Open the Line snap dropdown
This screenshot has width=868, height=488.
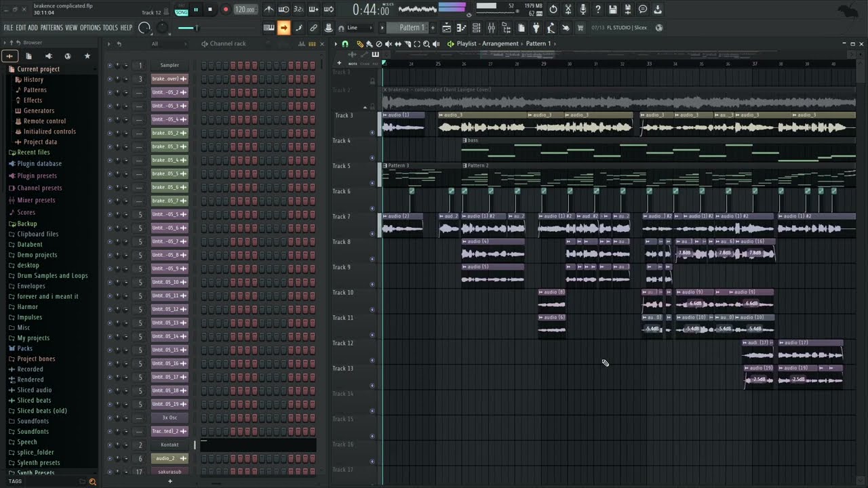click(x=359, y=28)
